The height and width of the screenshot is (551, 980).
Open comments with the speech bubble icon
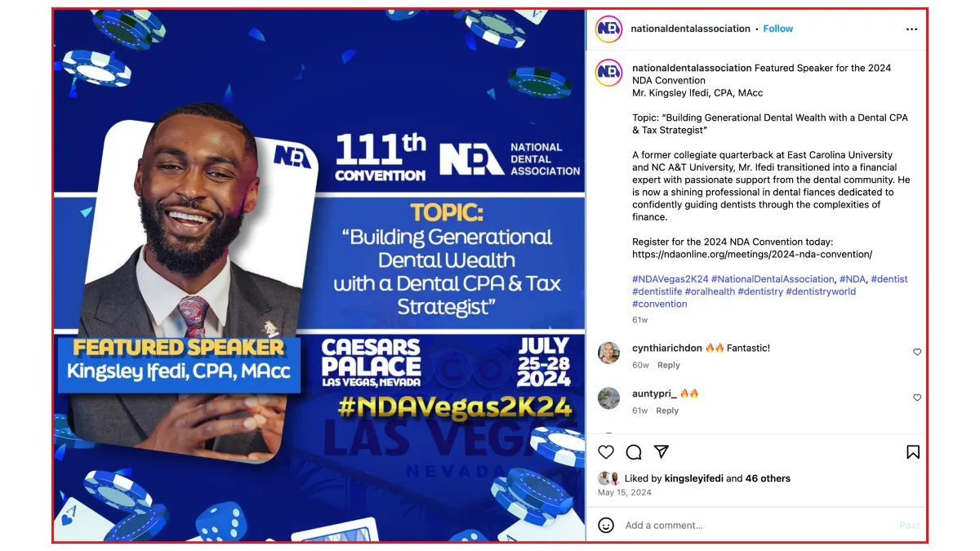coord(634,452)
